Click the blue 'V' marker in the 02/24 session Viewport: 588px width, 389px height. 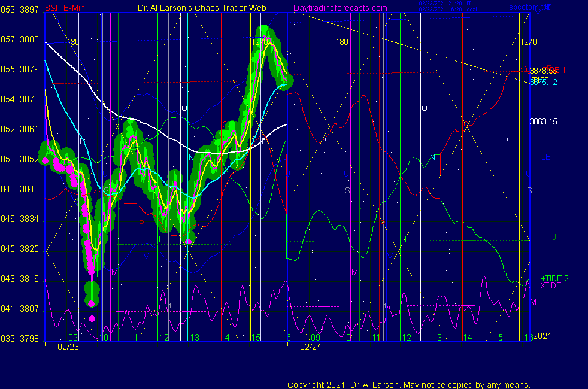(390, 256)
